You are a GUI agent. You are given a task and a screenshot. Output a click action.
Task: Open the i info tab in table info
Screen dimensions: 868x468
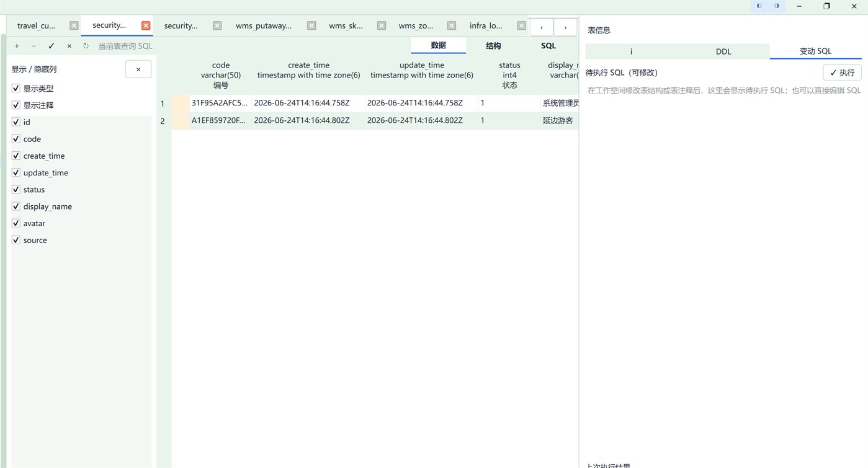coord(631,51)
